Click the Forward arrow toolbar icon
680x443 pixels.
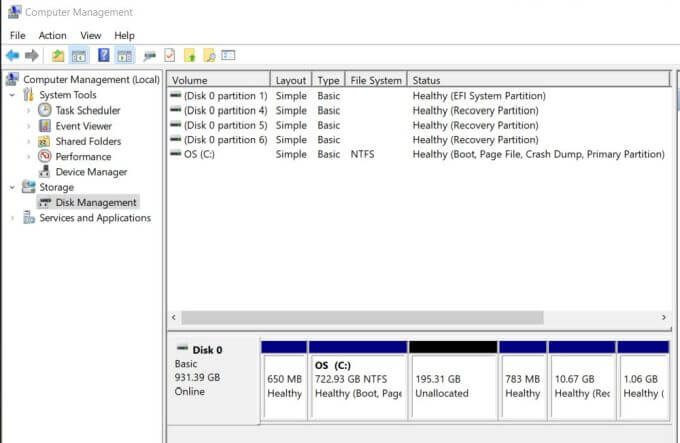point(32,55)
